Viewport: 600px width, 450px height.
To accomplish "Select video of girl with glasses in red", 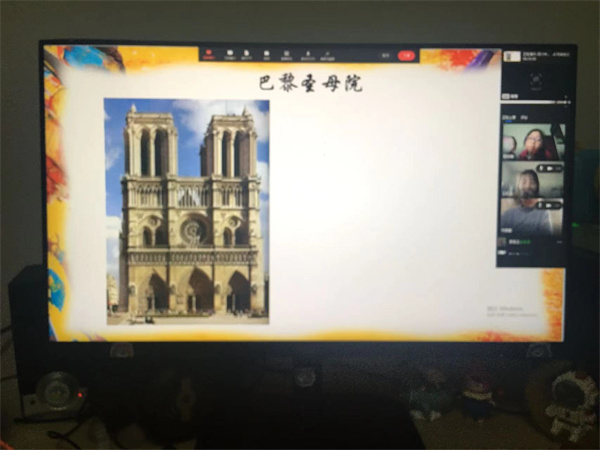I will point(533,142).
